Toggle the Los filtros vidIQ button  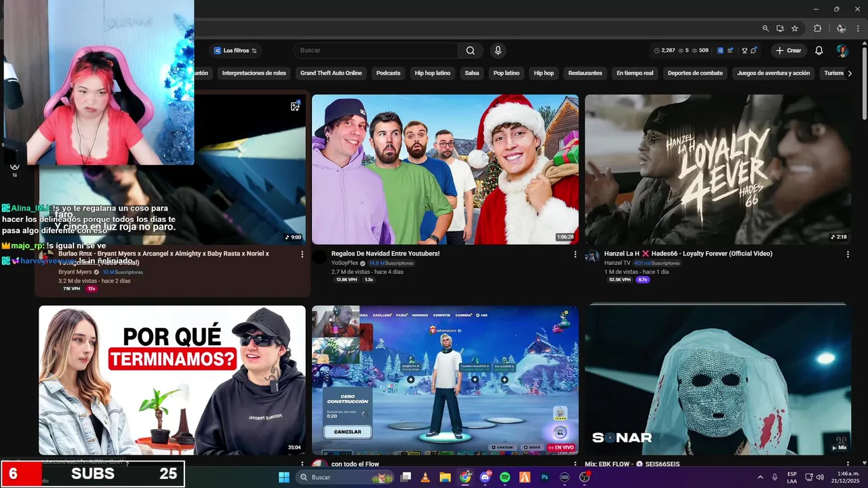(x=235, y=51)
